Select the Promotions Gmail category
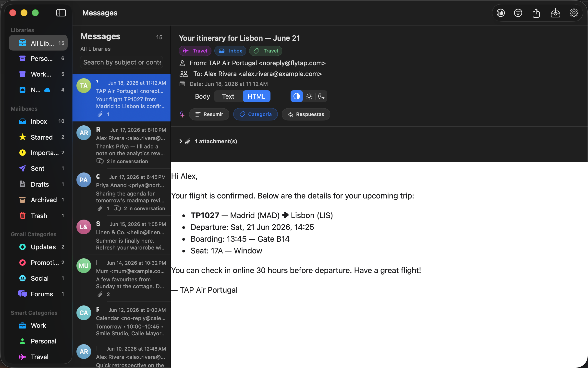 tap(38, 263)
